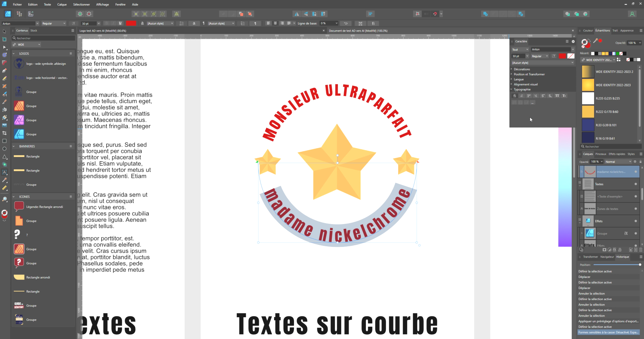Click the Rechercher field in Contenus panel
The image size is (644, 339).
coord(44,38)
